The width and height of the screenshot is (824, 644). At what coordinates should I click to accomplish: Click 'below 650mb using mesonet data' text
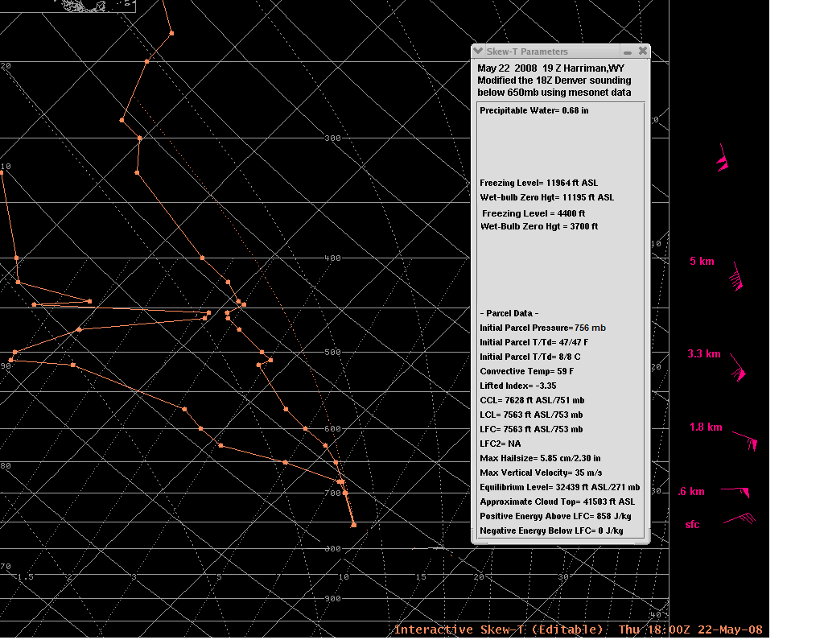(x=554, y=93)
